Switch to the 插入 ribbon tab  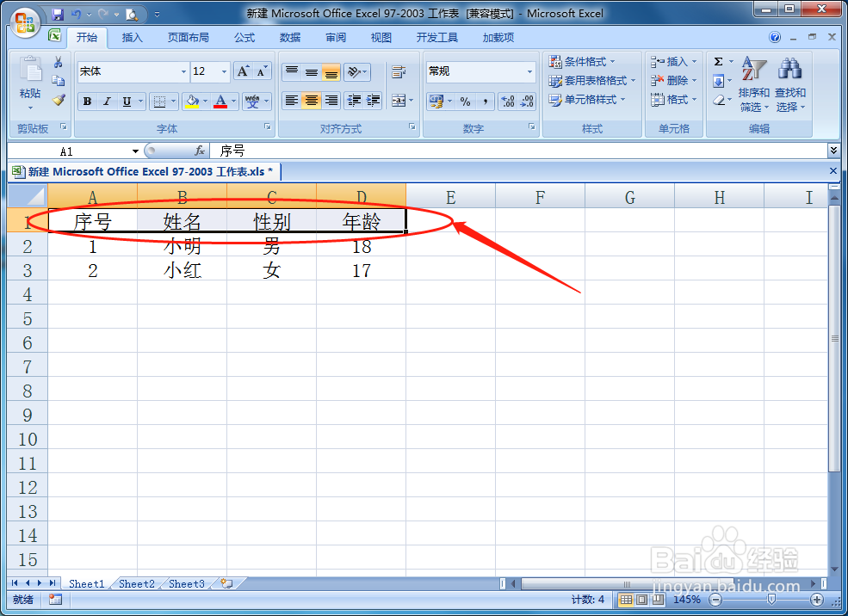(133, 37)
